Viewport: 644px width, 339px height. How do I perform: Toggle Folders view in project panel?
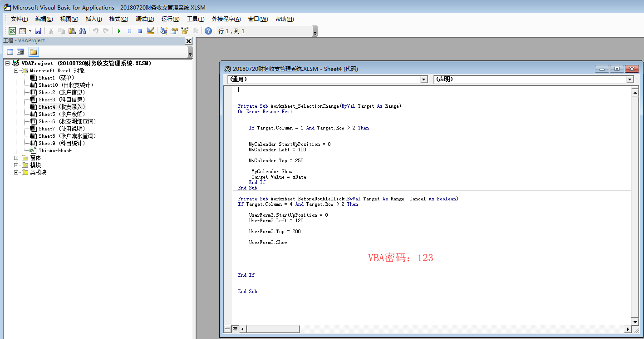pyautogui.click(x=34, y=52)
